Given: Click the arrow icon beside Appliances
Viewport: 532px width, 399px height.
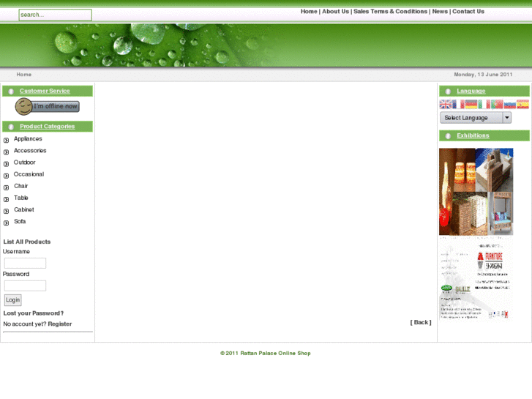Looking at the screenshot, I should [x=6, y=140].
